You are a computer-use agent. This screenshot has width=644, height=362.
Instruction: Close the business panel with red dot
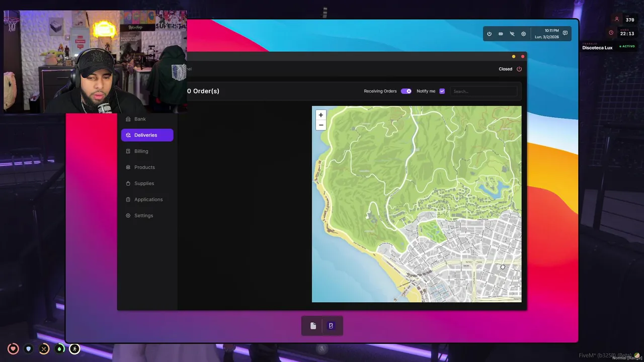click(522, 56)
